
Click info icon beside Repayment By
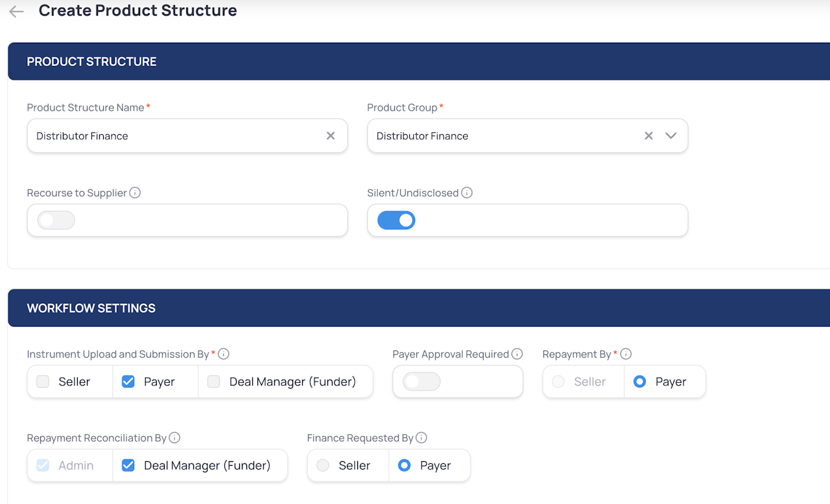[x=626, y=354]
